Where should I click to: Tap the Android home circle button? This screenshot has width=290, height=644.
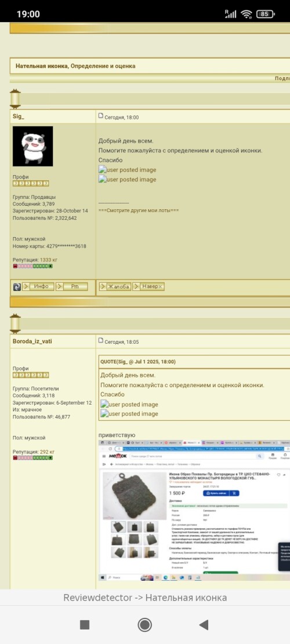(x=144, y=625)
